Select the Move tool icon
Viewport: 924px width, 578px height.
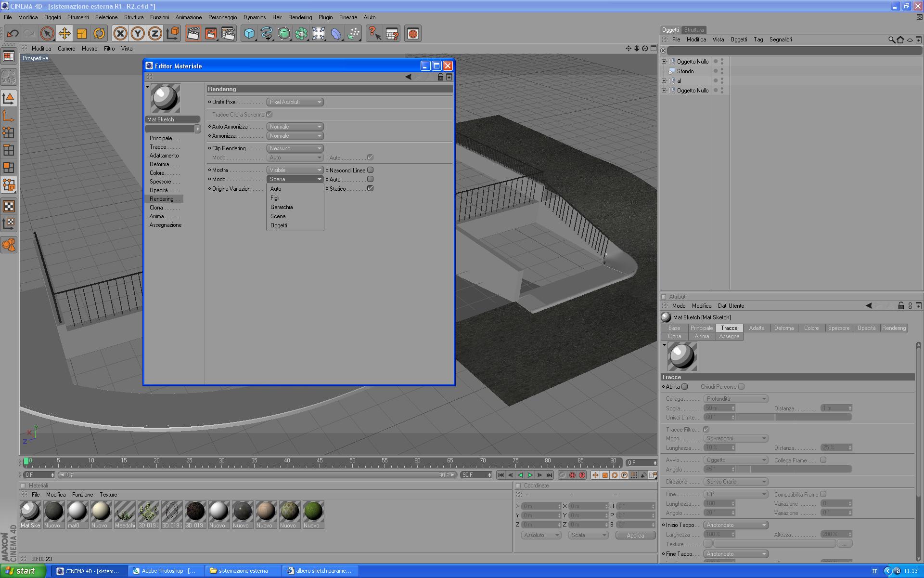tap(64, 34)
